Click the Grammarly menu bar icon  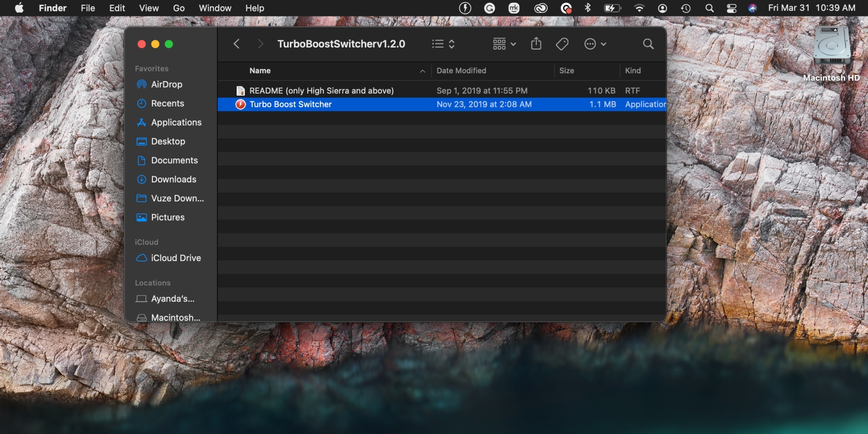[489, 8]
